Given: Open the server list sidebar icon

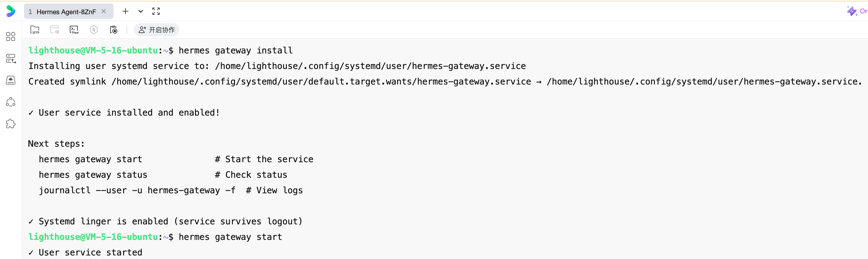Looking at the screenshot, I should 11,59.
